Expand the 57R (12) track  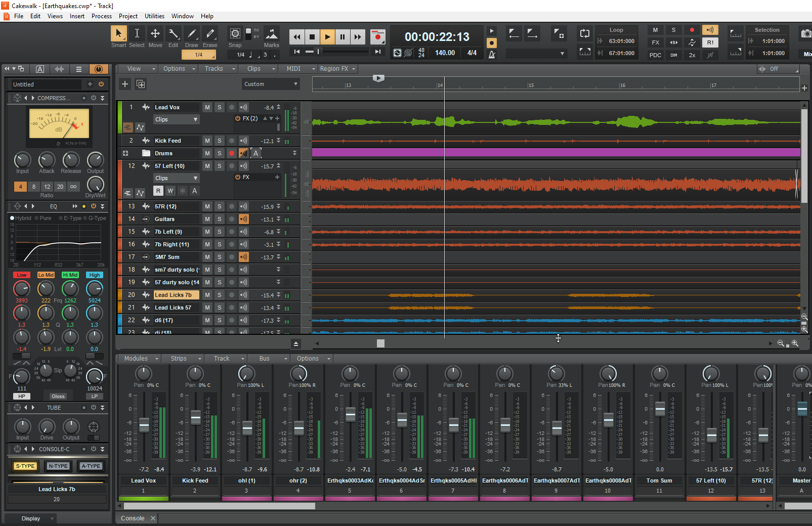tap(278, 206)
